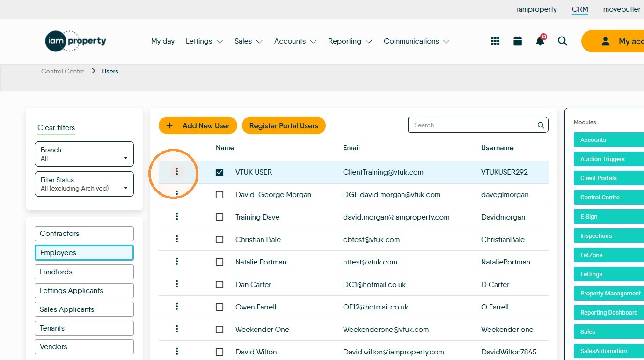Open row options for Dan Carter
The width and height of the screenshot is (644, 360).
(177, 284)
